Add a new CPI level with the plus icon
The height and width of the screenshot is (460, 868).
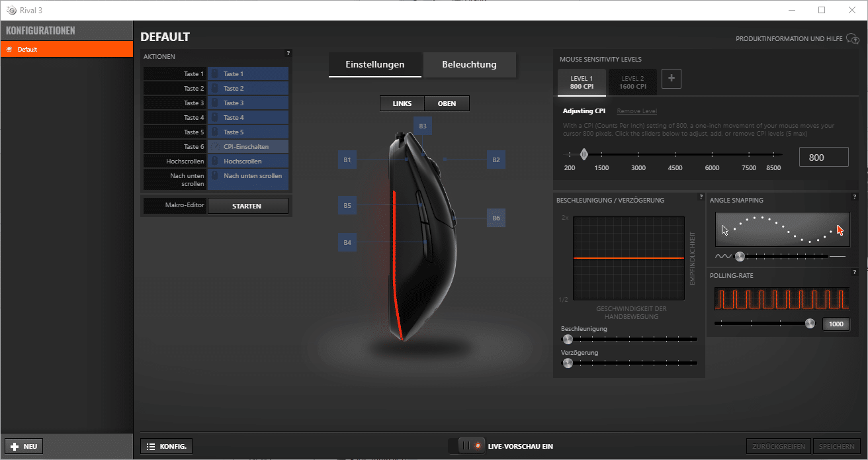671,78
